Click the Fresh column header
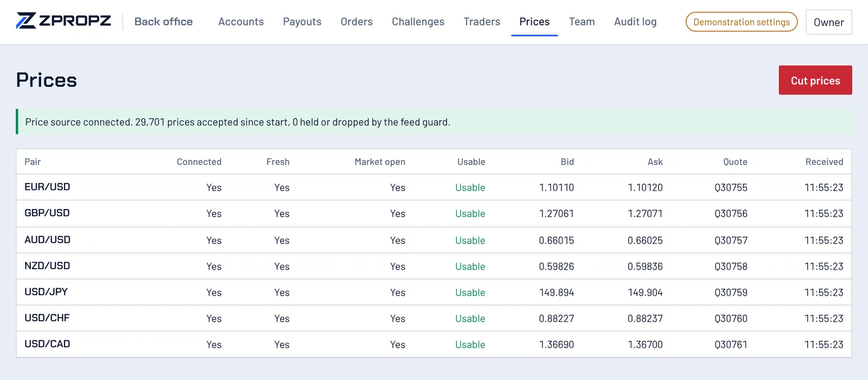The image size is (868, 380). [x=278, y=162]
